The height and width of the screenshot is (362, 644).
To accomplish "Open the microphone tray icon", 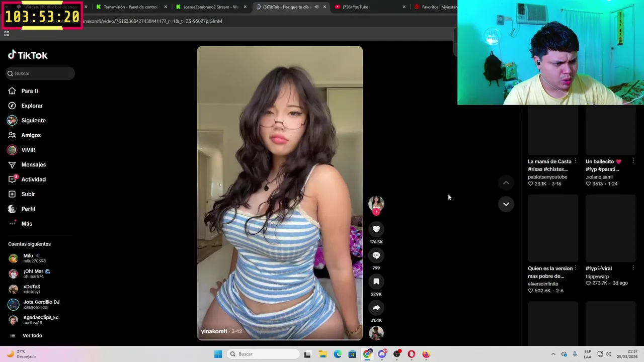I will [575, 354].
